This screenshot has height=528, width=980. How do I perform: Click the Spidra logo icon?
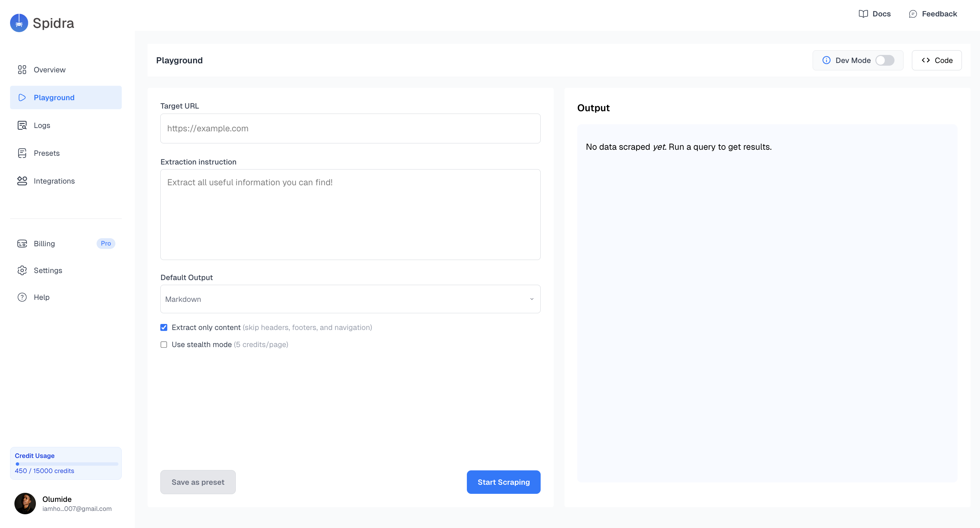coord(19,23)
